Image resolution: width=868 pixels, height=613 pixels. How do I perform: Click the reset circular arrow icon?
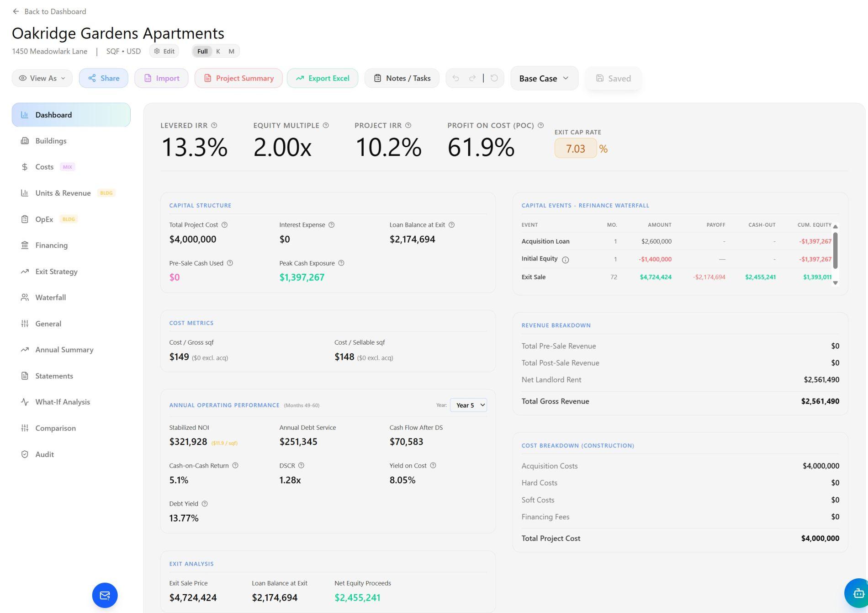pos(494,78)
